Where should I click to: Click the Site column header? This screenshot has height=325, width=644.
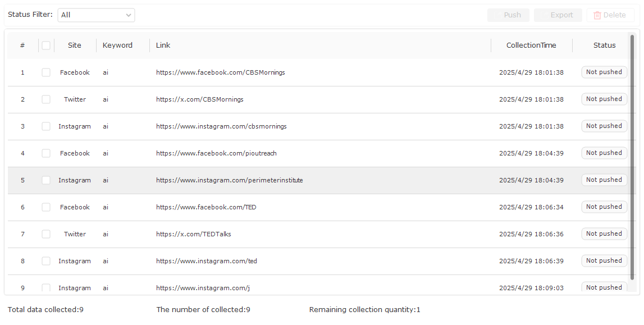tap(74, 45)
